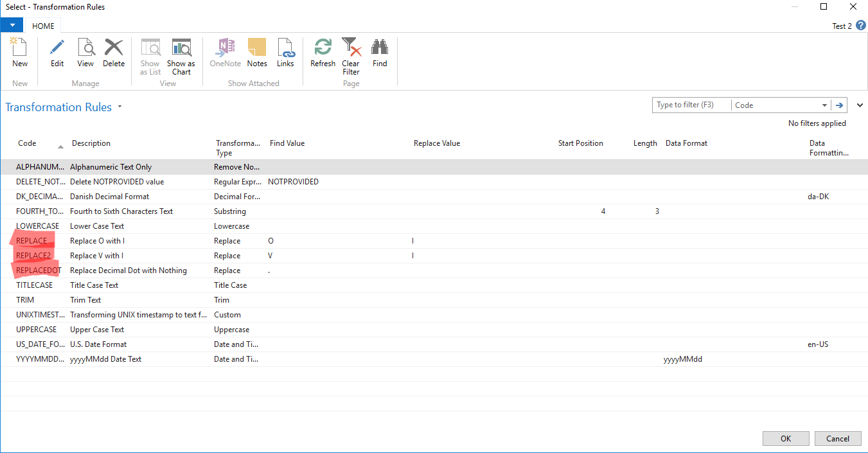Select Delete NOTPROVIDED value row
Screen dimensions: 868x453
pos(434,182)
